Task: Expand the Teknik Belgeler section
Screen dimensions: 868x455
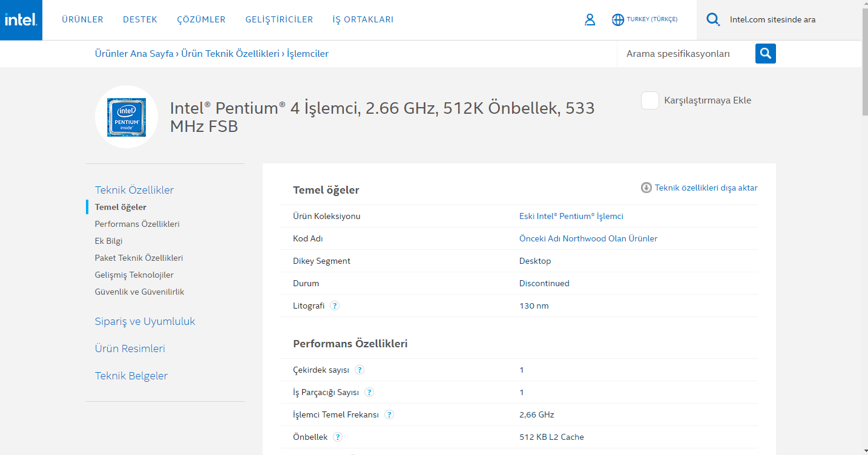Action: click(x=131, y=376)
